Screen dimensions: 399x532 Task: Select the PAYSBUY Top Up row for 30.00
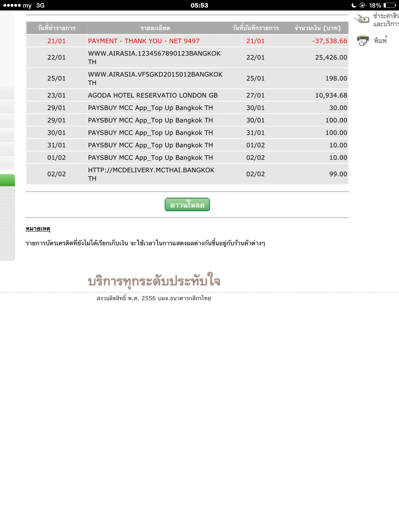click(187, 108)
